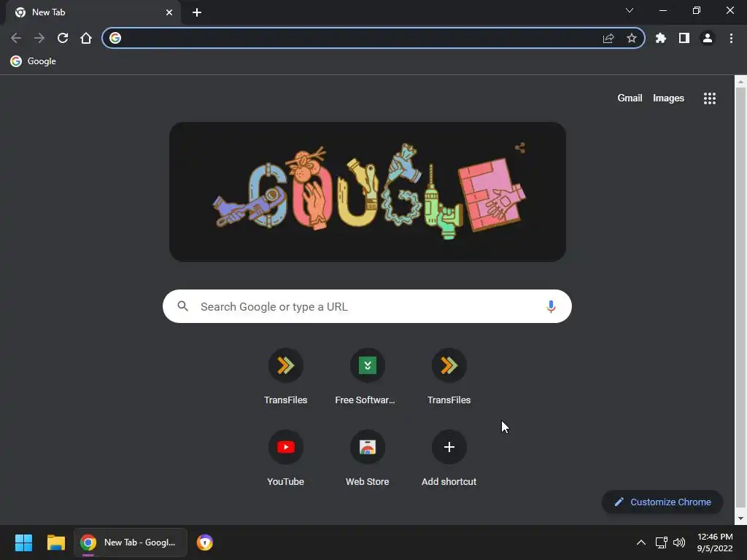Open the YouTube shortcut

tap(286, 458)
